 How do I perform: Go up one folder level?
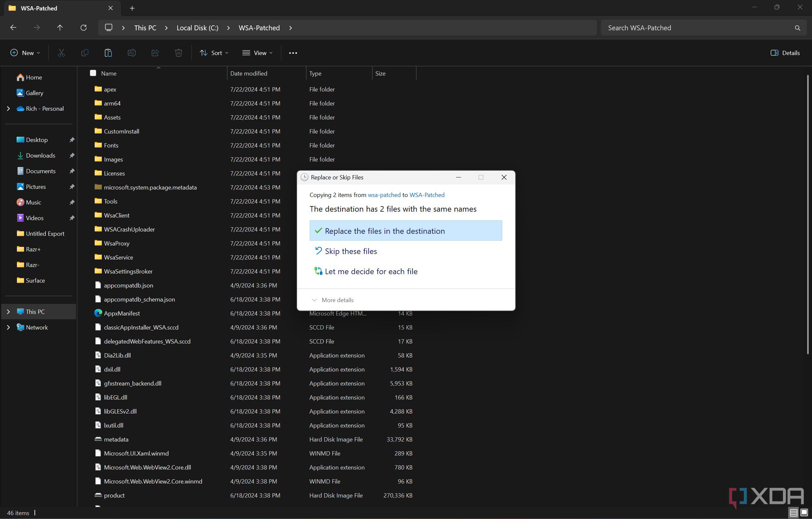(60, 28)
